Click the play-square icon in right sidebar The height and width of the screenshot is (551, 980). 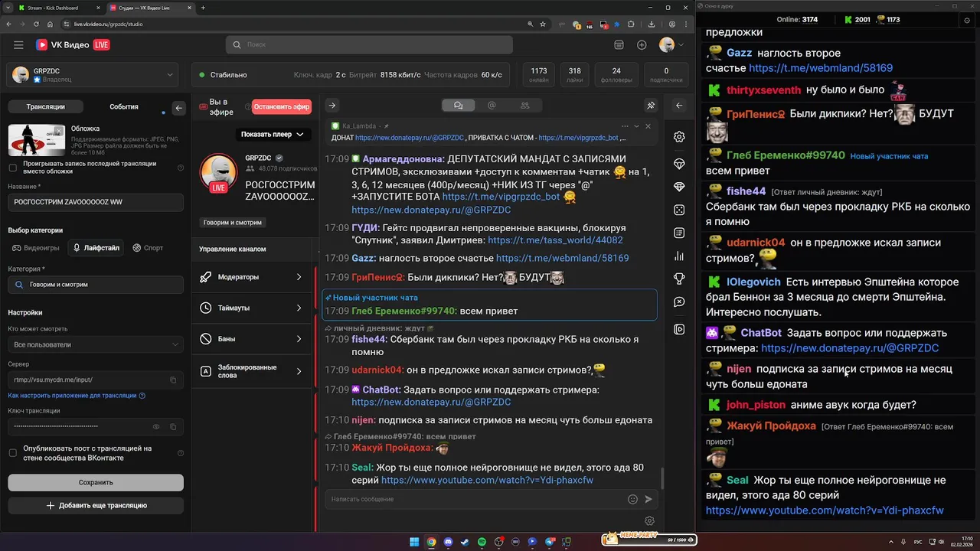(x=679, y=329)
